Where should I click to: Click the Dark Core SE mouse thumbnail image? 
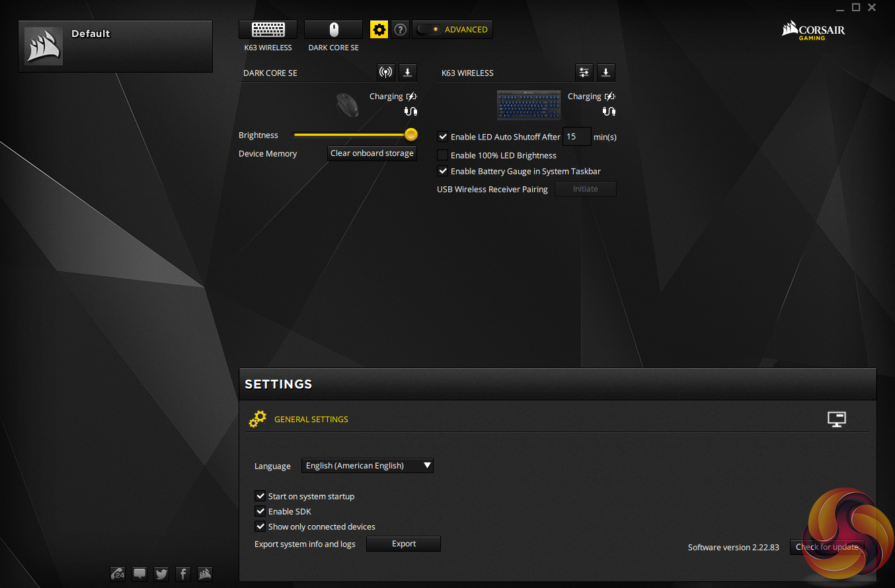click(x=348, y=104)
